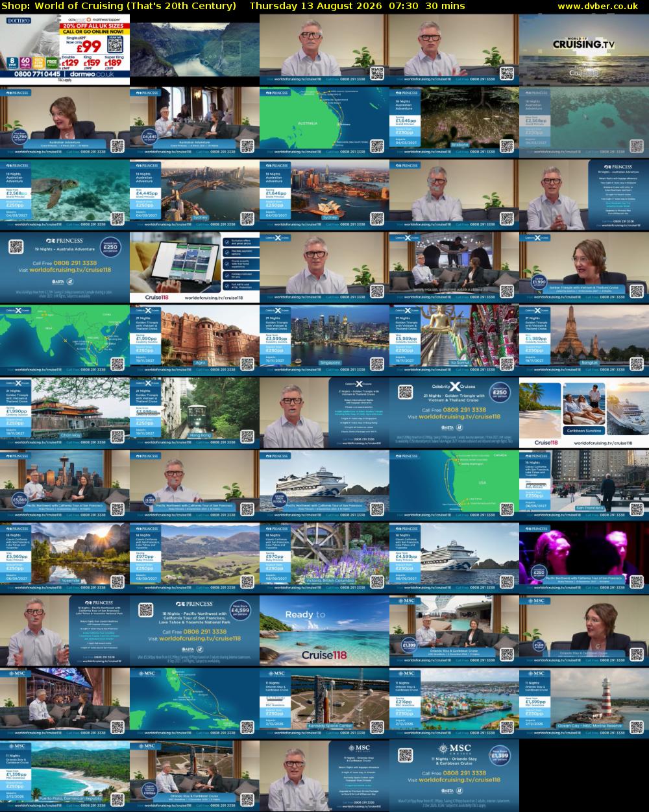Open the Agra red fort thumbnail
This screenshot has width=649, height=812.
195,340
